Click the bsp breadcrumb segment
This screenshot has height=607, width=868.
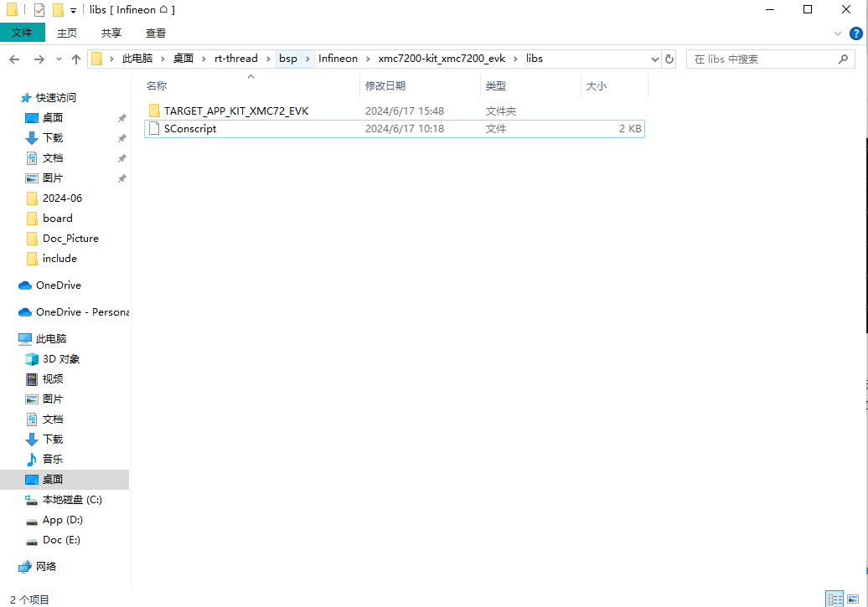[288, 59]
